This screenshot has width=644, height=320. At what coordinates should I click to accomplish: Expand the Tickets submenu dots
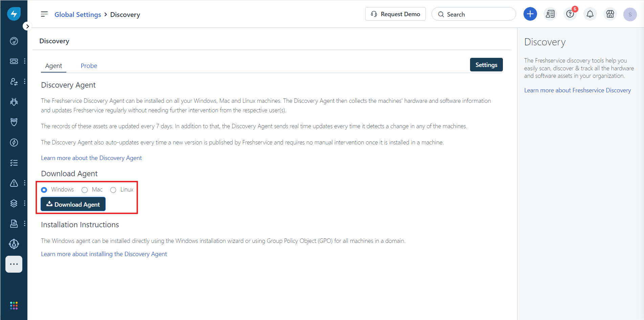tap(25, 61)
